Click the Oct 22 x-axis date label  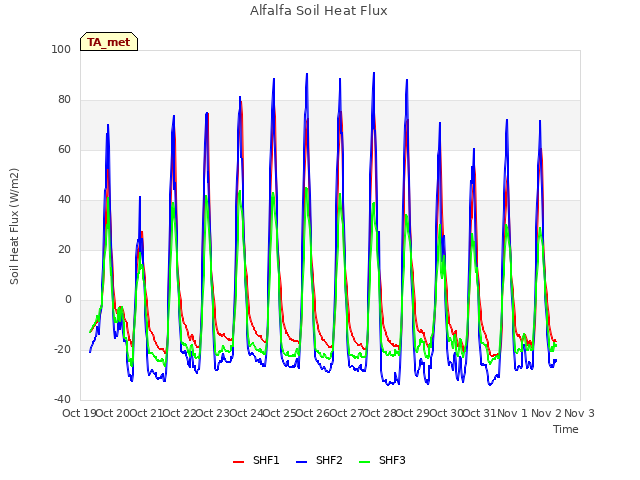tap(180, 413)
